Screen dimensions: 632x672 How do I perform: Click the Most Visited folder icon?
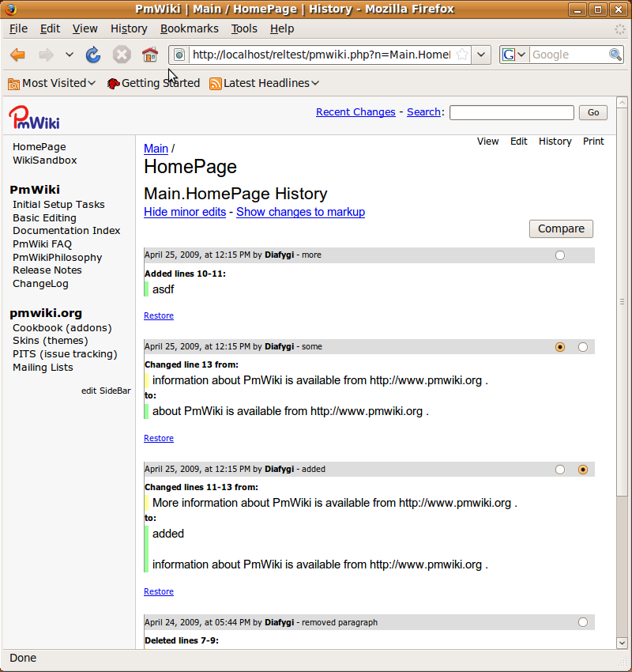13,83
